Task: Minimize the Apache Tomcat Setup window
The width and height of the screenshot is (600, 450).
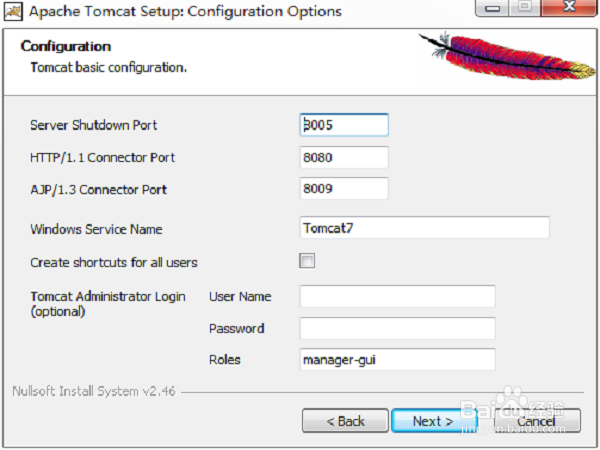Action: coord(490,11)
